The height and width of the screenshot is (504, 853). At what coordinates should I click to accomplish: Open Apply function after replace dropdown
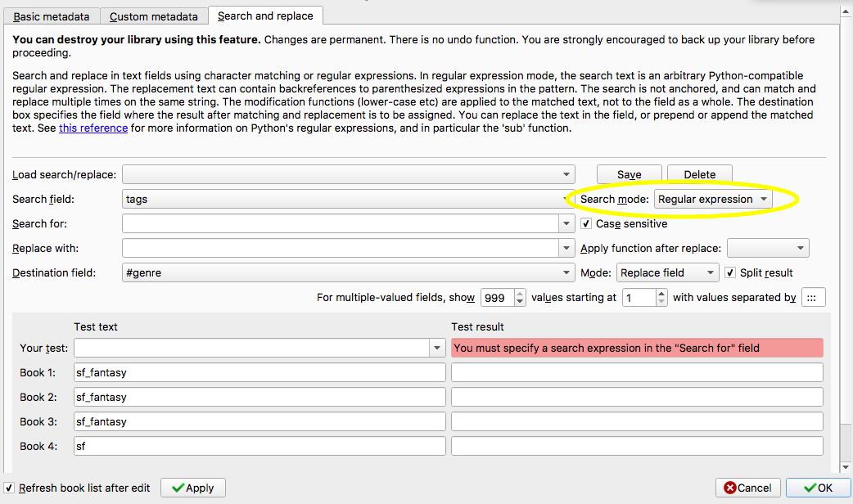tap(767, 248)
